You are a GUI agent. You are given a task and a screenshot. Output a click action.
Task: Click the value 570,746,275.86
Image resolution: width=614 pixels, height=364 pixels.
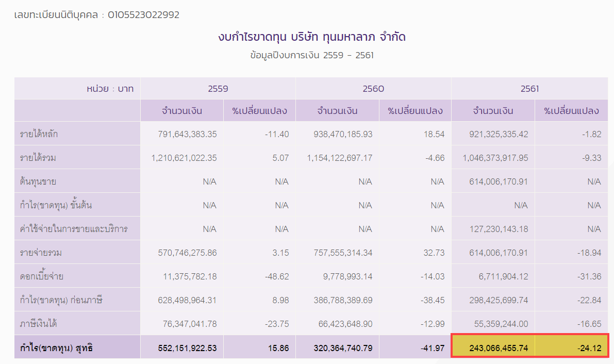[x=187, y=253]
